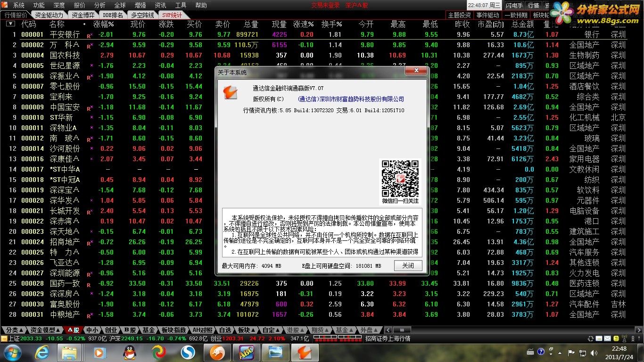Click the small yellow icon before 上证 index

pos(4,338)
